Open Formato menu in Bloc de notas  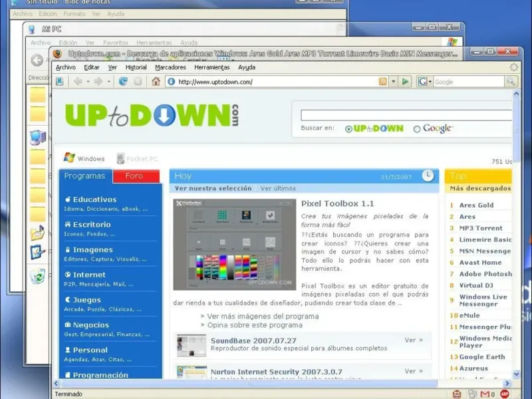pos(74,14)
